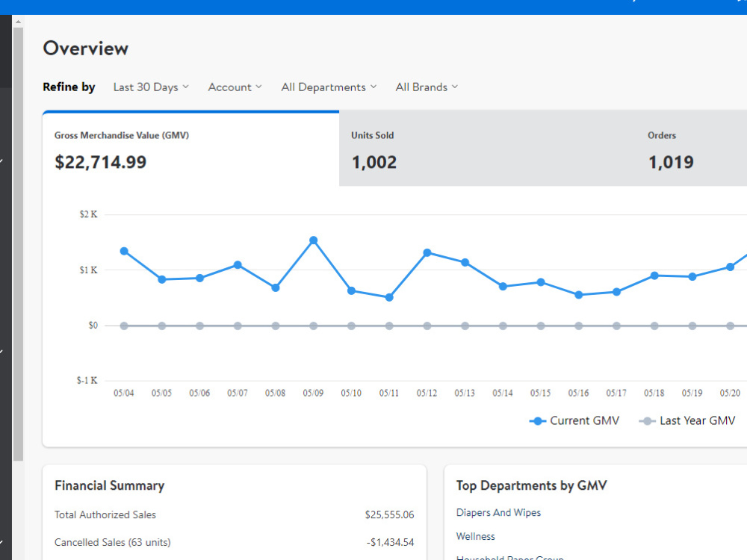Click the $25,555.06 authorized sales value

click(390, 514)
